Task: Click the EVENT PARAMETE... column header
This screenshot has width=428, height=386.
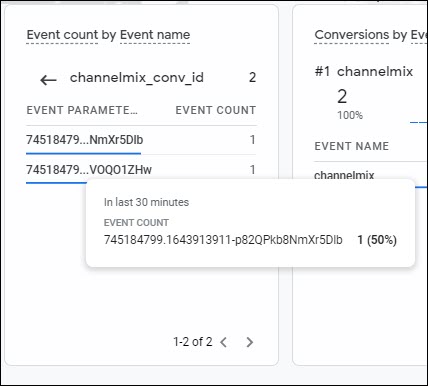Action: tap(82, 110)
